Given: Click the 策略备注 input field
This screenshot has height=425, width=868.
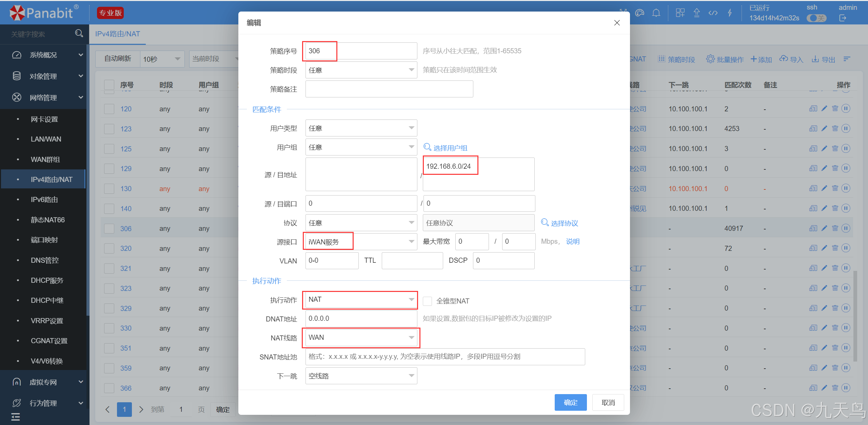Looking at the screenshot, I should [x=389, y=89].
